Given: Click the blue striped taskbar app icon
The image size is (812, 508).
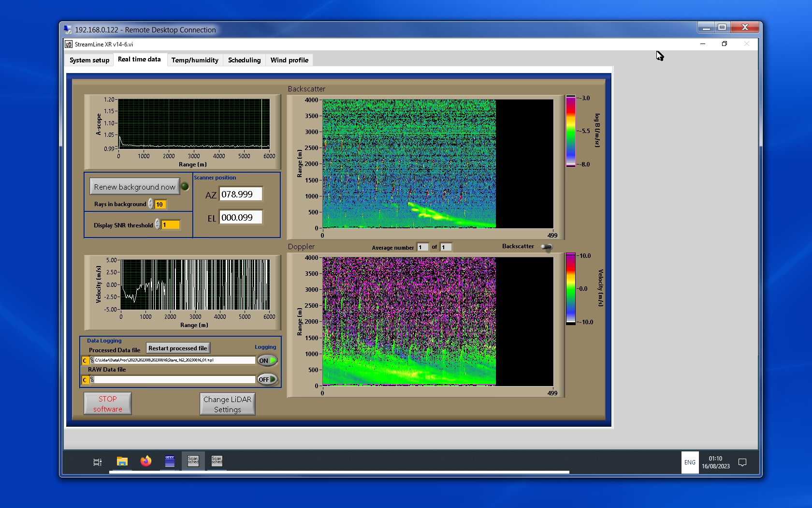Looking at the screenshot, I should pyautogui.click(x=170, y=462).
